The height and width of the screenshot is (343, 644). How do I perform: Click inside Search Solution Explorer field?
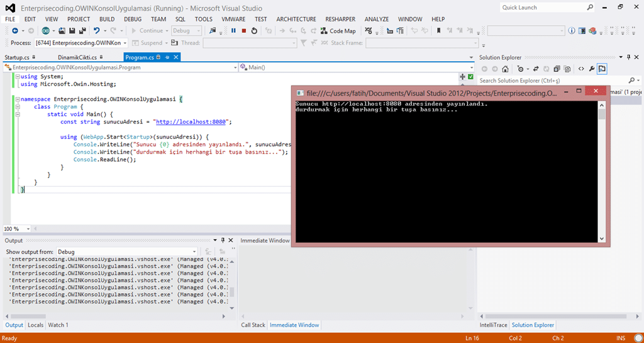[553, 81]
